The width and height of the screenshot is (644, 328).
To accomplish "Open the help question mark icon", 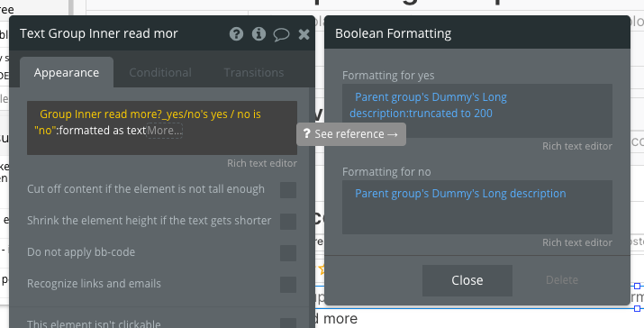I will (x=236, y=33).
